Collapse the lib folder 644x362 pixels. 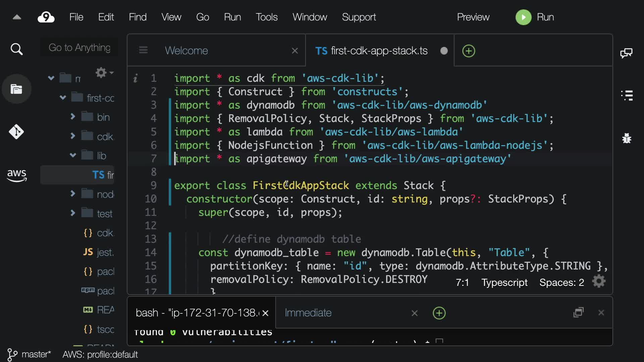click(x=73, y=155)
